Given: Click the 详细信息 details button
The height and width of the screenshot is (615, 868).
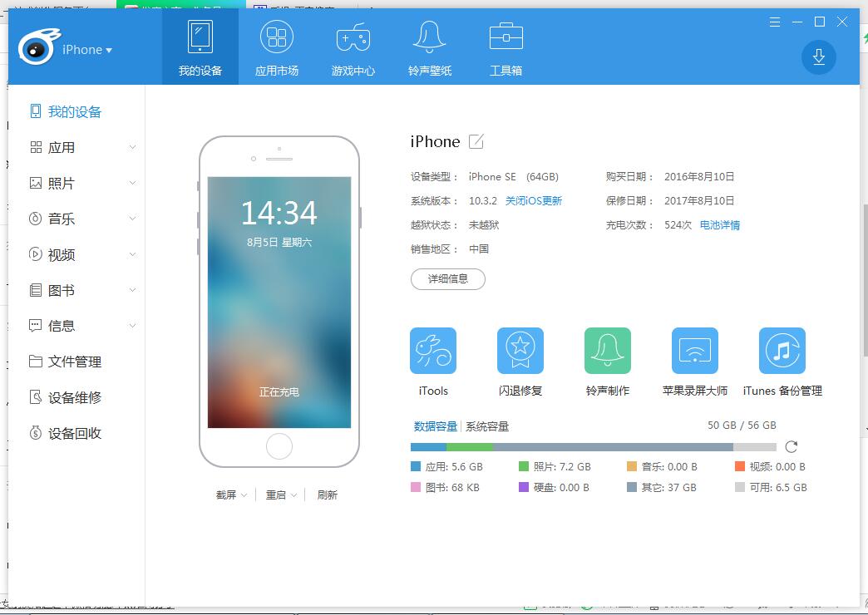Looking at the screenshot, I should click(x=447, y=279).
